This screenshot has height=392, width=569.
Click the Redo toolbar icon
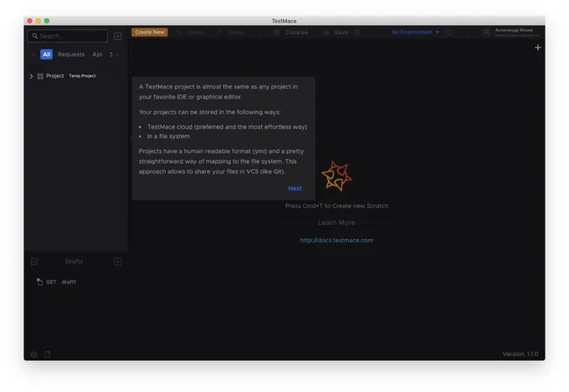click(x=219, y=33)
